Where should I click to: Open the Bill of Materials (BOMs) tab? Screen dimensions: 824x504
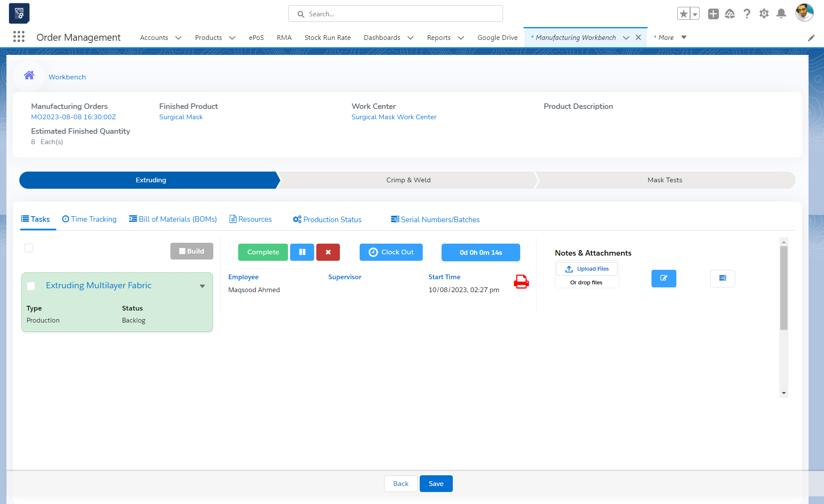[173, 219]
